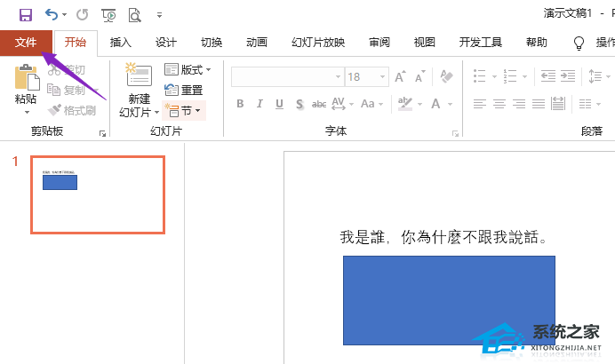Screen dimensions: 615x364
Task: Open the 节 section dropdown
Action: point(184,111)
